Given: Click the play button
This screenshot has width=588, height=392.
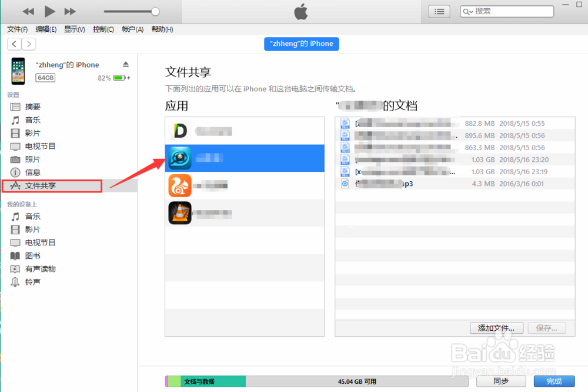Looking at the screenshot, I should click(49, 11).
